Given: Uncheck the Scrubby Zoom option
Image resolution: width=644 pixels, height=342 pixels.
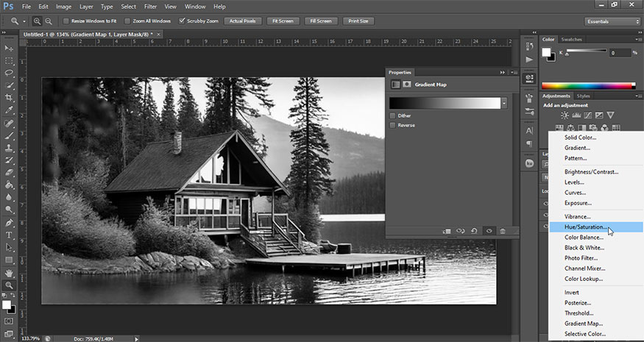Looking at the screenshot, I should click(x=183, y=21).
